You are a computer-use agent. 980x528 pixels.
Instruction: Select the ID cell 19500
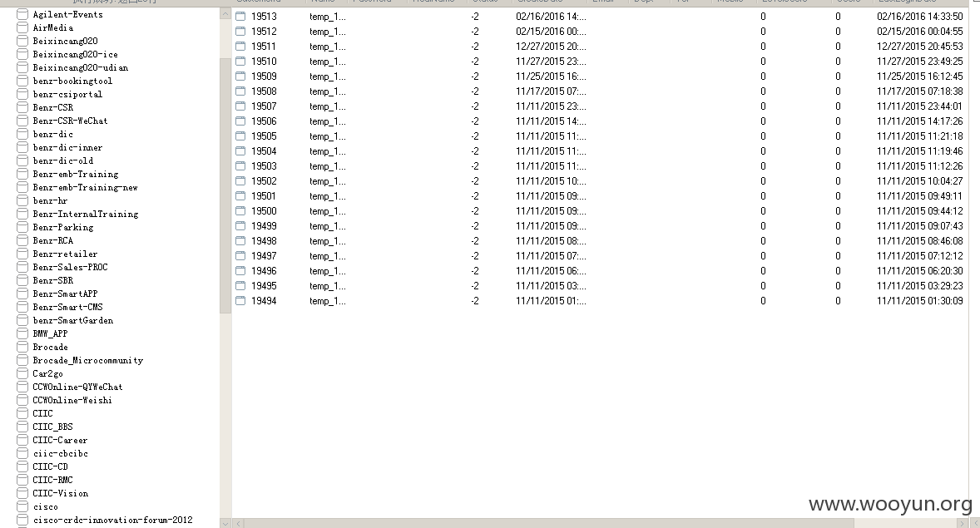(264, 211)
